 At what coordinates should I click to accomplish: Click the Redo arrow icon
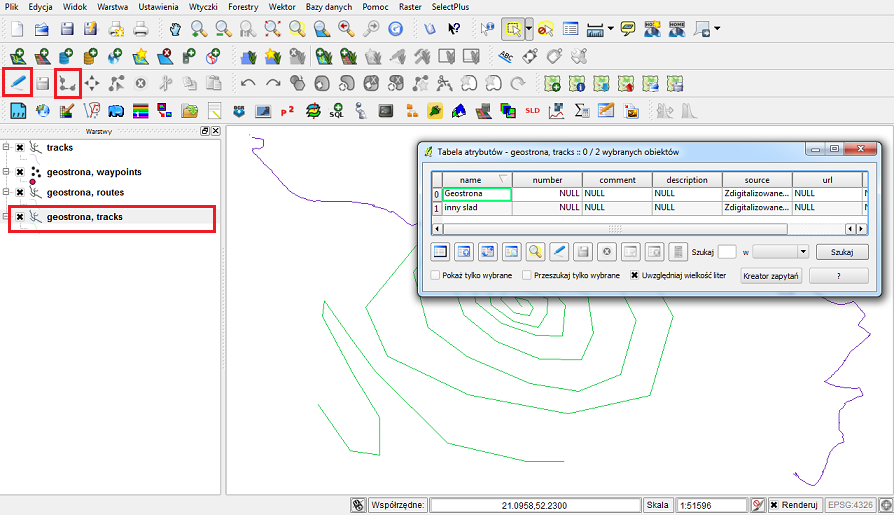pos(273,83)
